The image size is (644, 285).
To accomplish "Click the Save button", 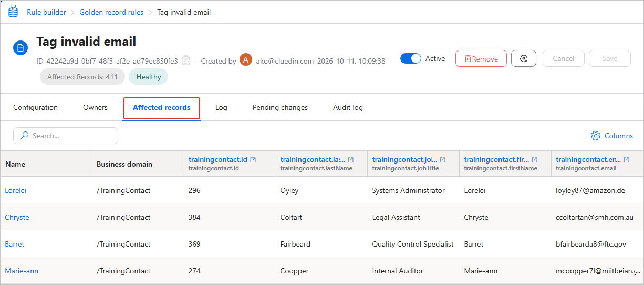I will (x=610, y=58).
